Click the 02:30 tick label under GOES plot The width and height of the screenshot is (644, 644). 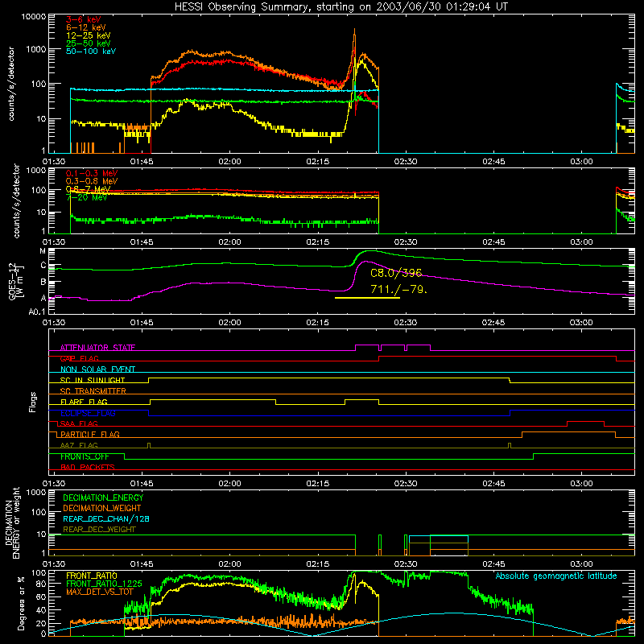406,323
